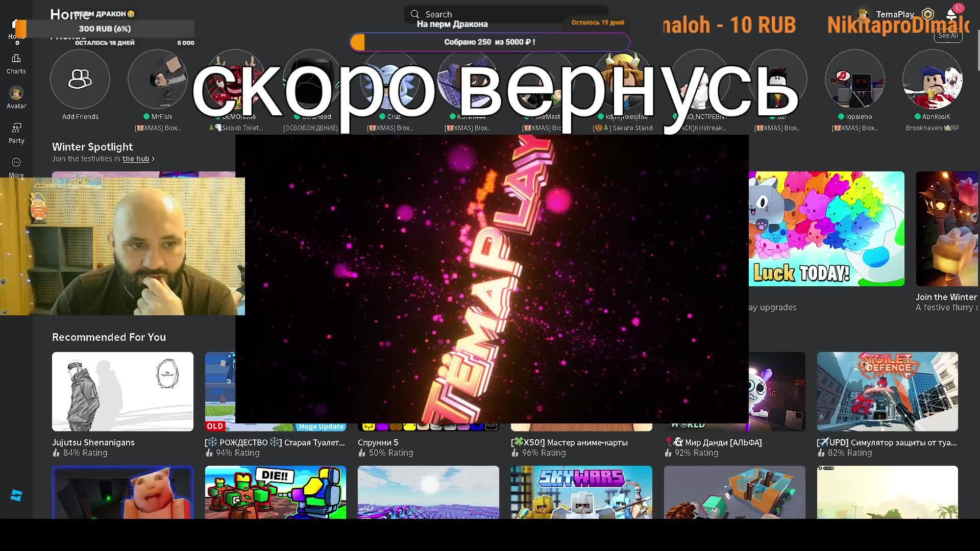This screenshot has width=980, height=551.
Task: Click the search magnifier icon
Action: click(415, 14)
